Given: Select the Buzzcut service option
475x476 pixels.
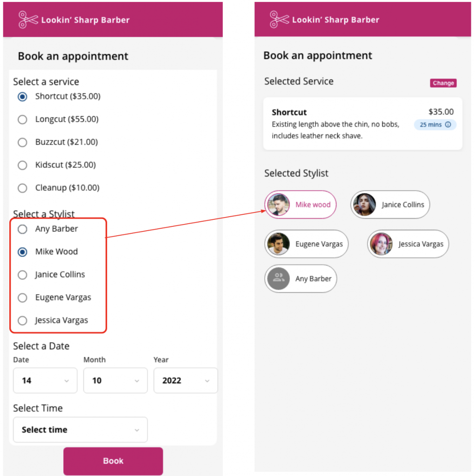Looking at the screenshot, I should pos(22,142).
